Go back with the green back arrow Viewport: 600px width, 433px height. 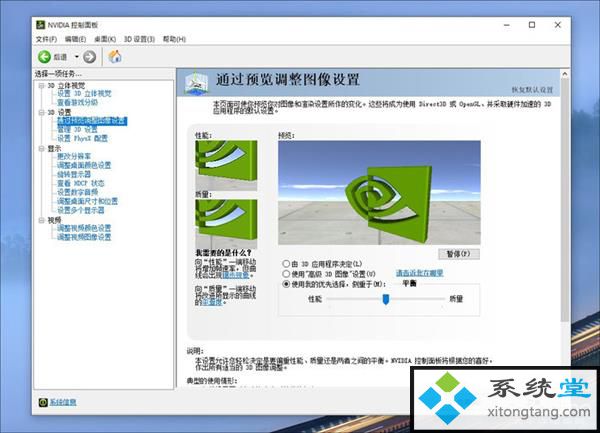pos(44,57)
